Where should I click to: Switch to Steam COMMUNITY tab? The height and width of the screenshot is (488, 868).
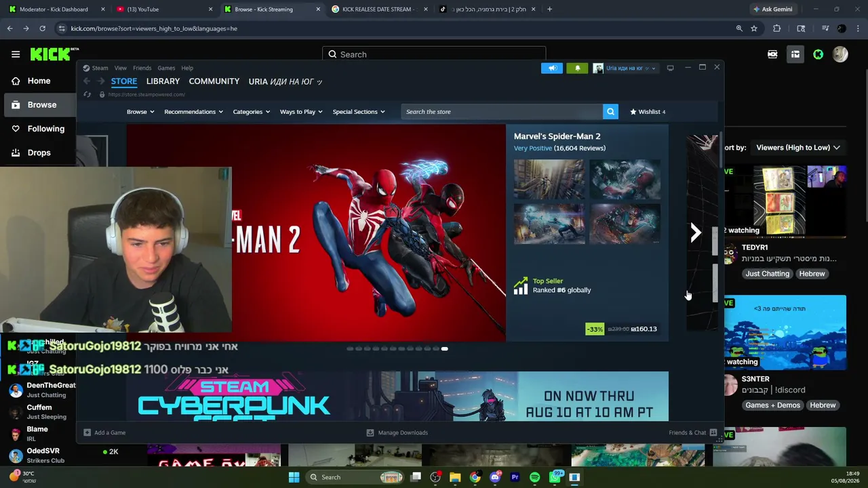(214, 81)
